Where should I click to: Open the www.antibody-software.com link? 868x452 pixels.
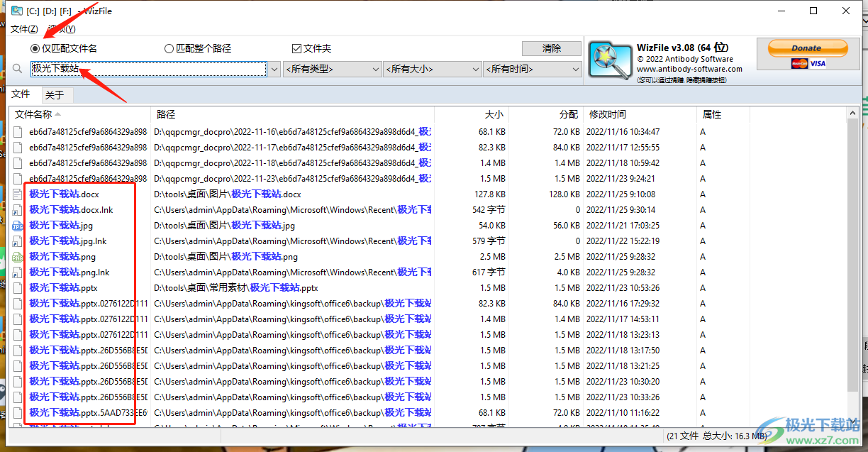689,69
